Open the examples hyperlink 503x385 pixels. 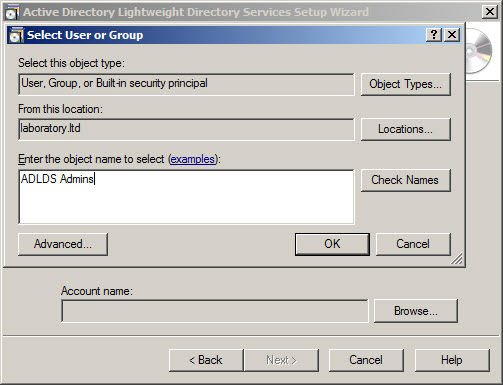tap(193, 159)
